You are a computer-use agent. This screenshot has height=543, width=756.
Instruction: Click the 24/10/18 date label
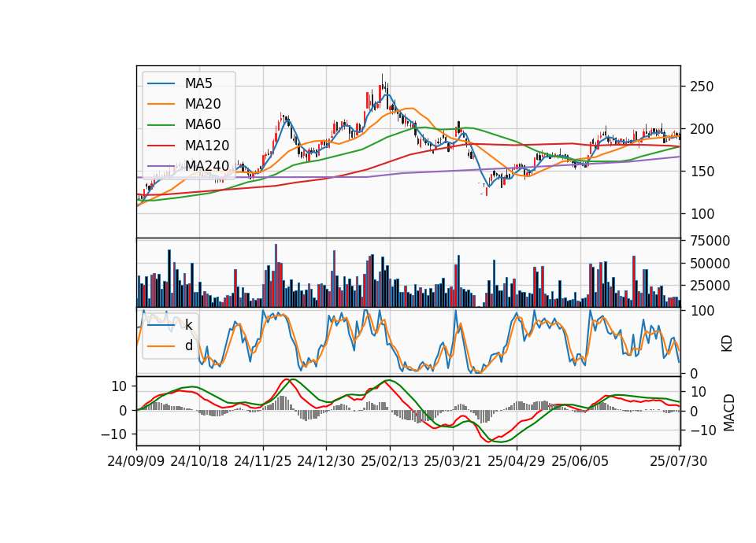(x=199, y=461)
